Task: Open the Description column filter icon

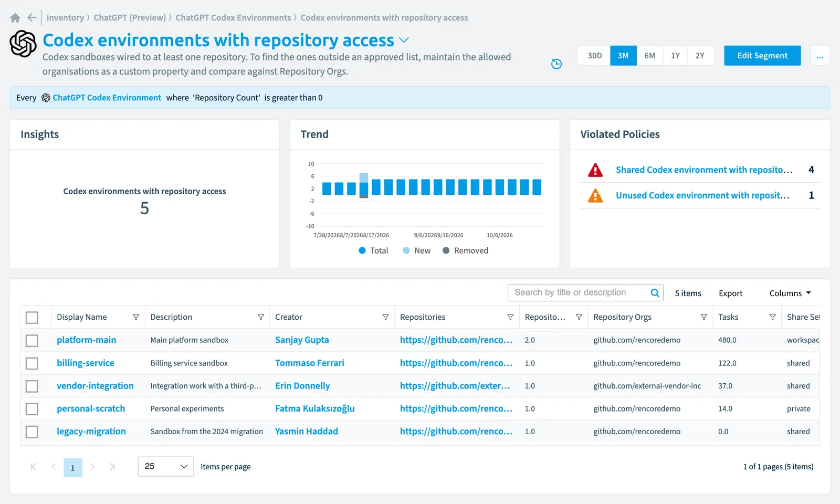Action: coord(261,317)
